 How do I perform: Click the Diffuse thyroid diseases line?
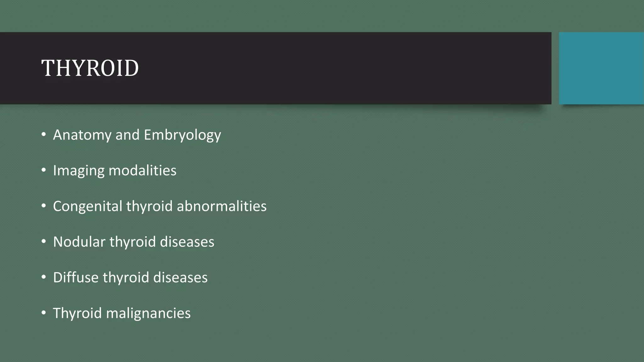(130, 277)
